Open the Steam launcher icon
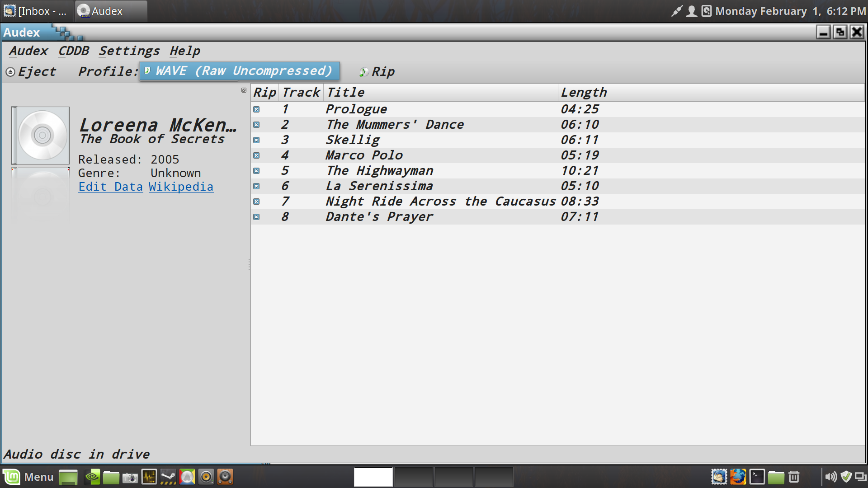 click(168, 477)
